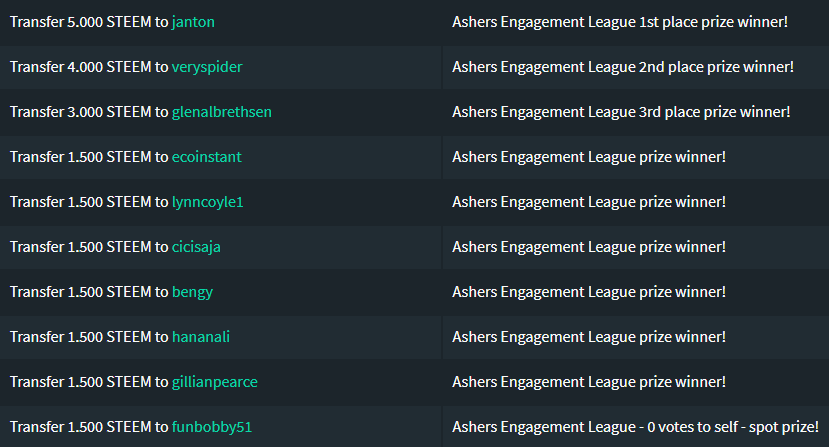
Task: Open the veryspider user profile link
Action: click(x=207, y=67)
